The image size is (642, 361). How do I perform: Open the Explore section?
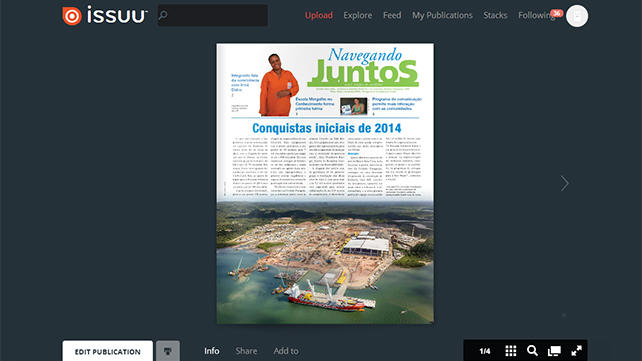pos(358,16)
